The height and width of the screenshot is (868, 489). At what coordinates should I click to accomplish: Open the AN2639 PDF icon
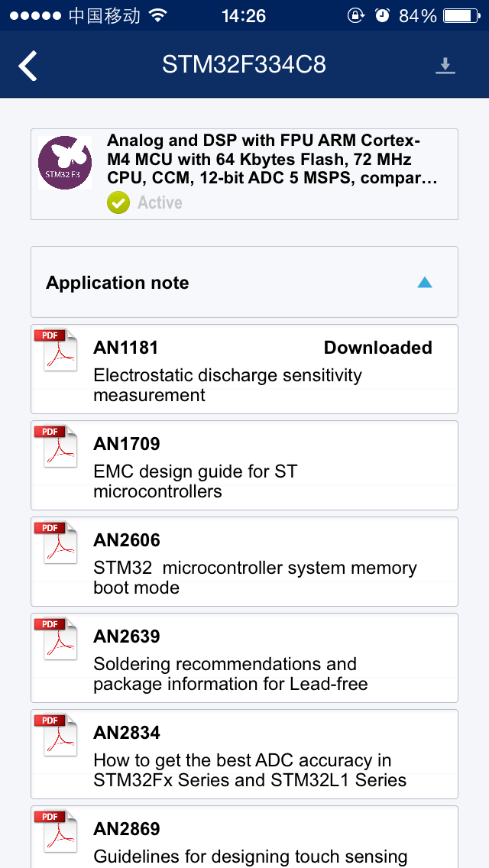click(x=57, y=639)
